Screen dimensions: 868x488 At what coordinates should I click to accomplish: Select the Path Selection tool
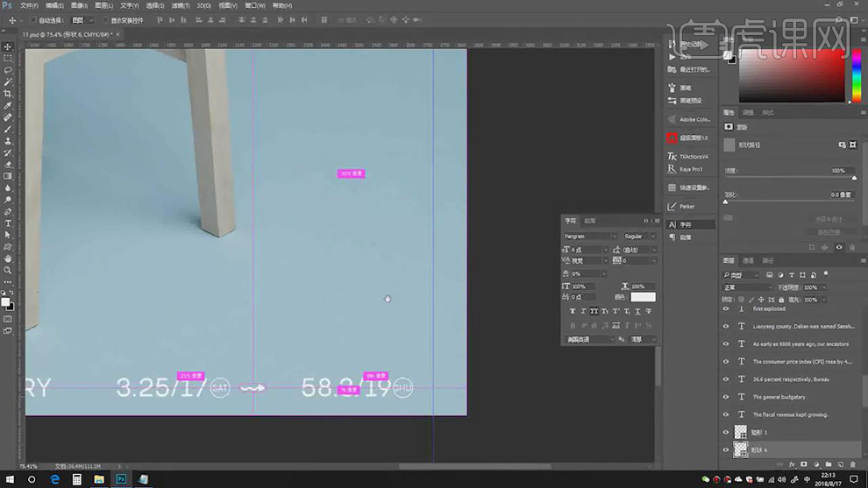(x=8, y=235)
